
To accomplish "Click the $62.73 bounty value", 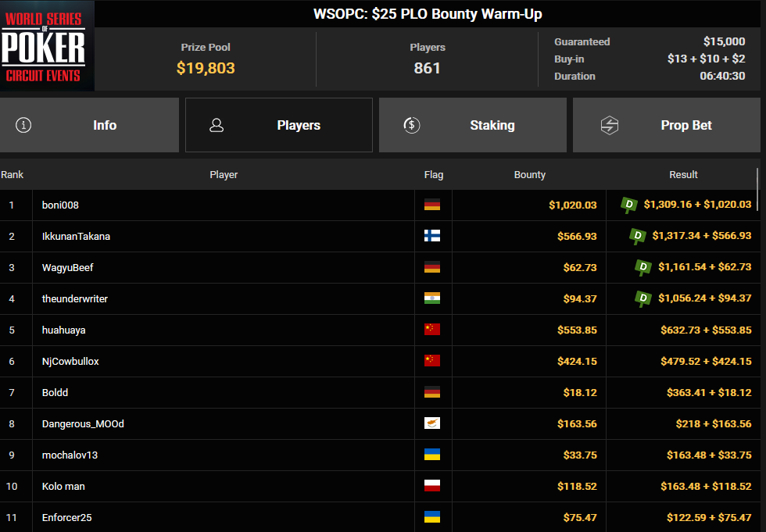I will point(580,267).
